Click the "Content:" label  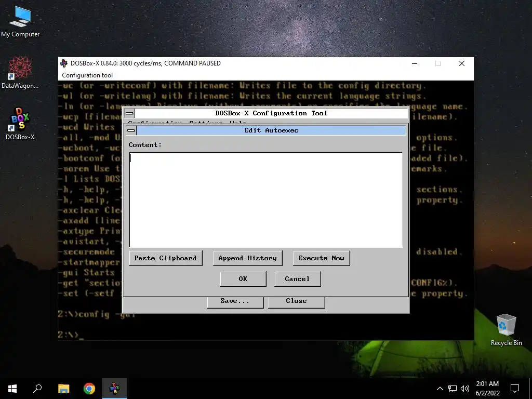click(145, 145)
